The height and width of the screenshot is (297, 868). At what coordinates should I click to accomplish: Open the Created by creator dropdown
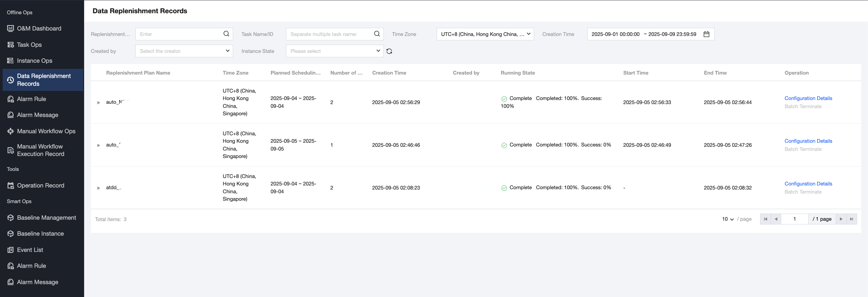[184, 51]
